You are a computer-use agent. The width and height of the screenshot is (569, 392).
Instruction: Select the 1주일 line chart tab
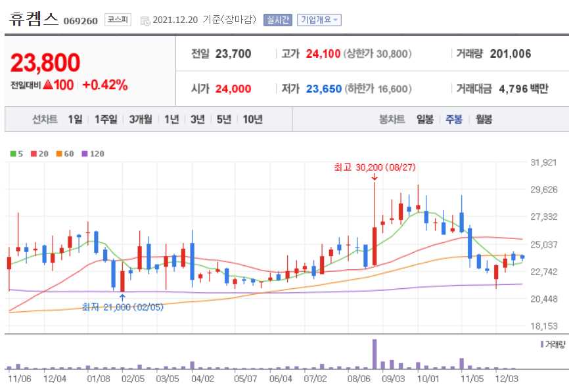pos(106,119)
